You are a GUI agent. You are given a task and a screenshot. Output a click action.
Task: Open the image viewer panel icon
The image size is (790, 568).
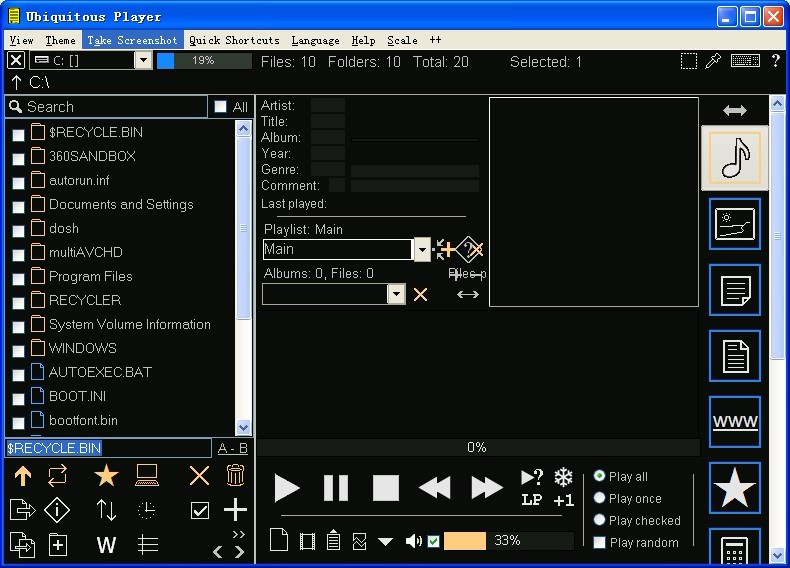click(735, 224)
